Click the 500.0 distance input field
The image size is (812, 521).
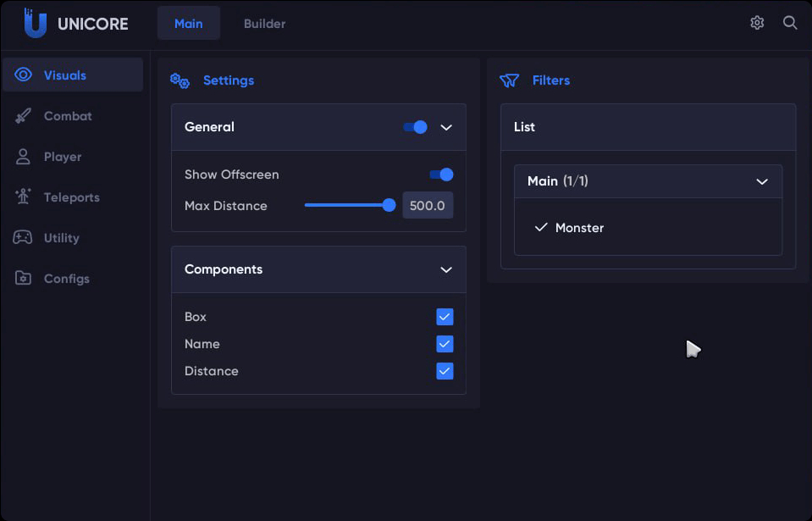[x=428, y=205]
